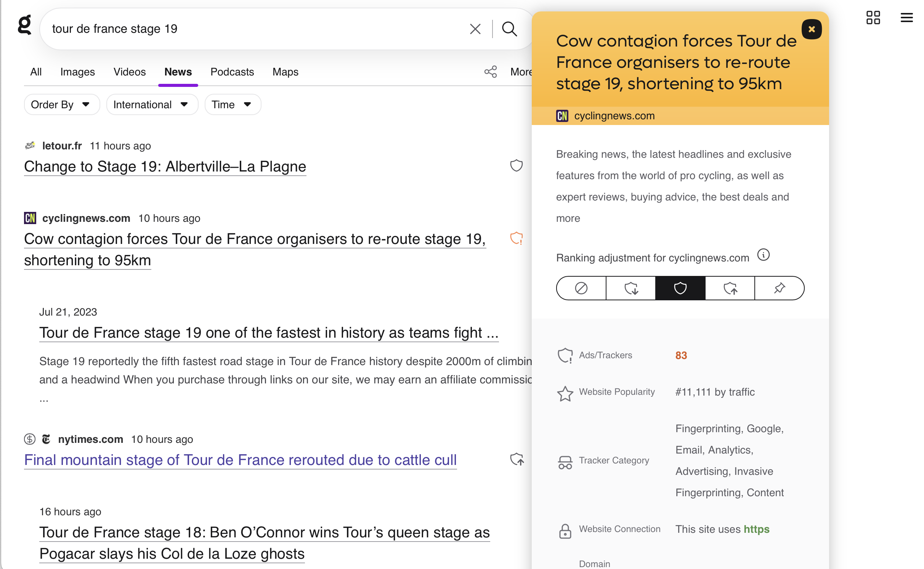Viewport: 924px width, 569px height.
Task: Click the Kagi logo home icon
Action: click(24, 25)
